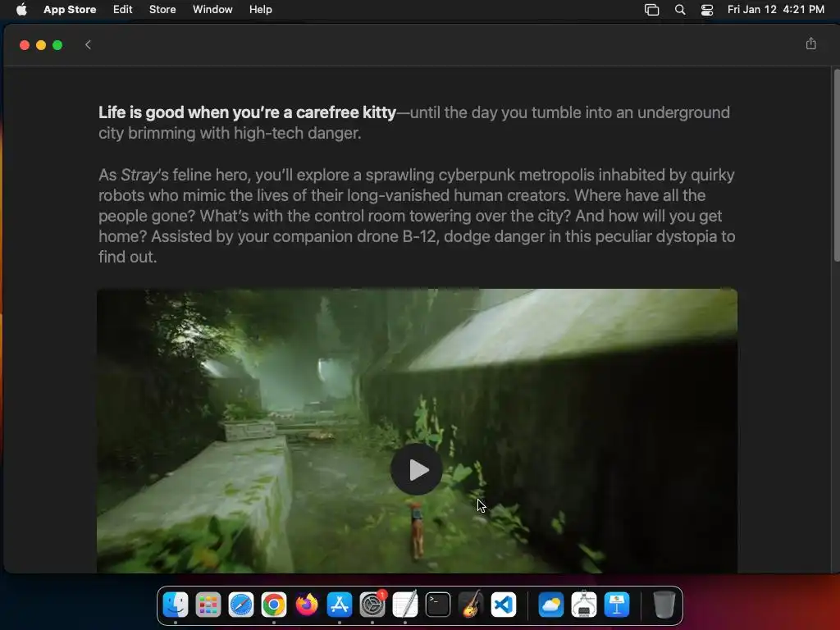Open the App Store menu
This screenshot has height=630, width=840.
click(70, 9)
